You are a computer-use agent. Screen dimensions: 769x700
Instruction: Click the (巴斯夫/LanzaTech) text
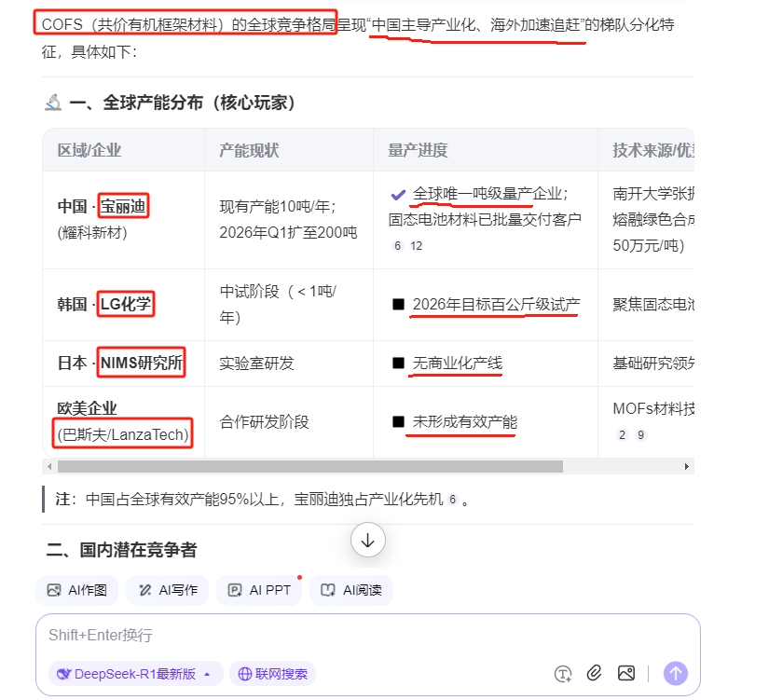pos(123,434)
